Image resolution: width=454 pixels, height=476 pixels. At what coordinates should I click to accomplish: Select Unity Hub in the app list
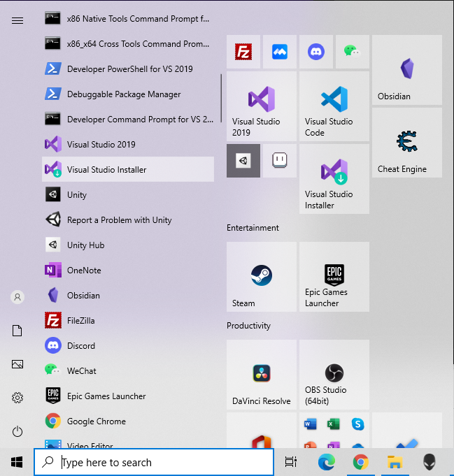pyautogui.click(x=85, y=245)
